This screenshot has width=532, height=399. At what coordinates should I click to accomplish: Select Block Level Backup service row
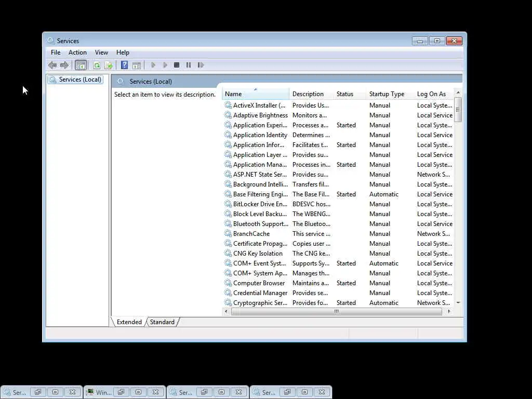[x=338, y=214]
